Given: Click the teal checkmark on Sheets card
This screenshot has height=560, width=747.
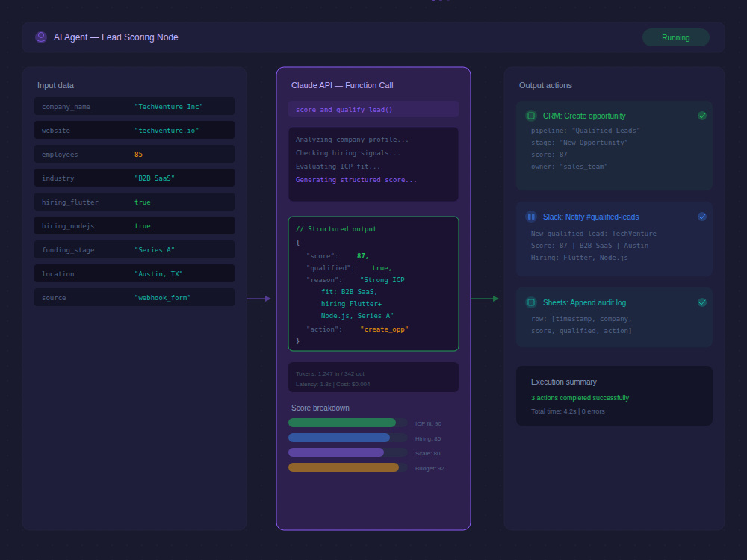Looking at the screenshot, I should click(x=701, y=302).
